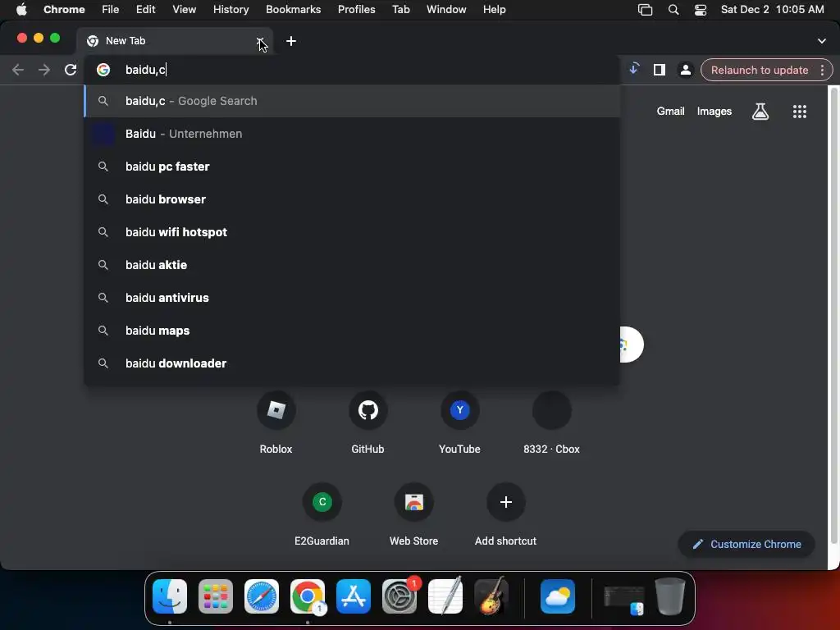Open the Bookmarks menu
This screenshot has height=630, width=840.
pos(293,10)
